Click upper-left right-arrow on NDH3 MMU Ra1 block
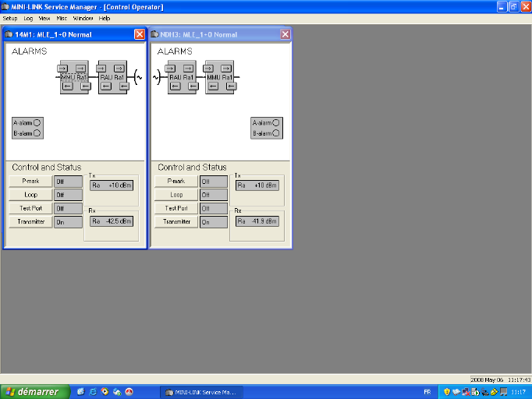This screenshot has width=532, height=399. click(208, 69)
